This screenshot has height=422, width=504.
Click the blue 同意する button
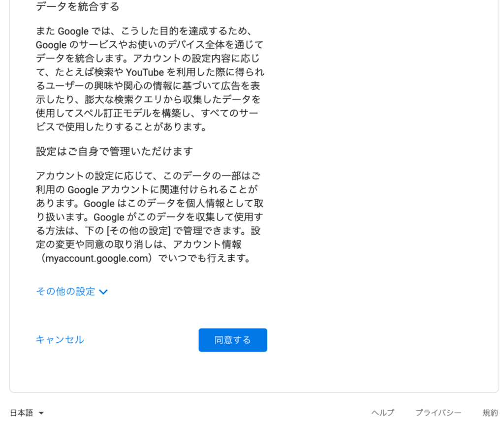(x=233, y=340)
